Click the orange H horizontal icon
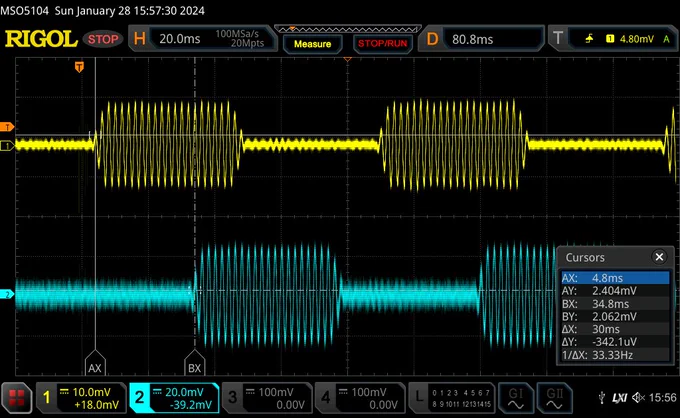 tap(139, 39)
